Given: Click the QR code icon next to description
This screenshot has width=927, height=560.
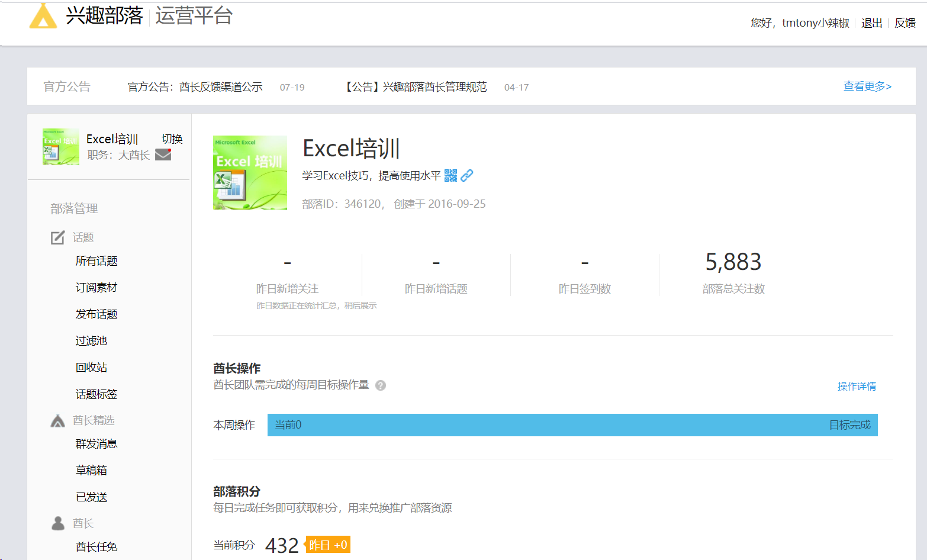Looking at the screenshot, I should (x=450, y=175).
